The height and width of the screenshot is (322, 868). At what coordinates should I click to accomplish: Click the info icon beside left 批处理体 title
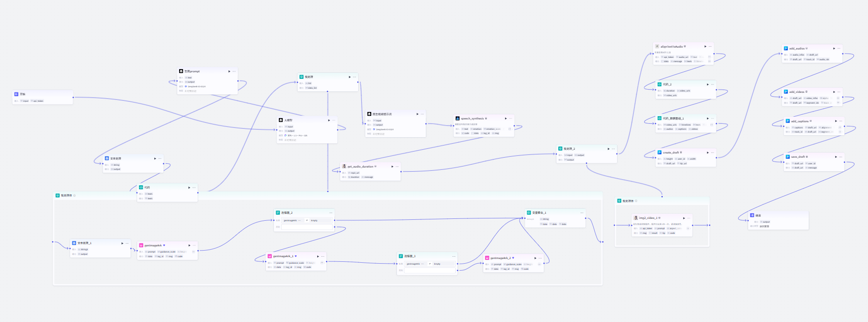tap(75, 196)
